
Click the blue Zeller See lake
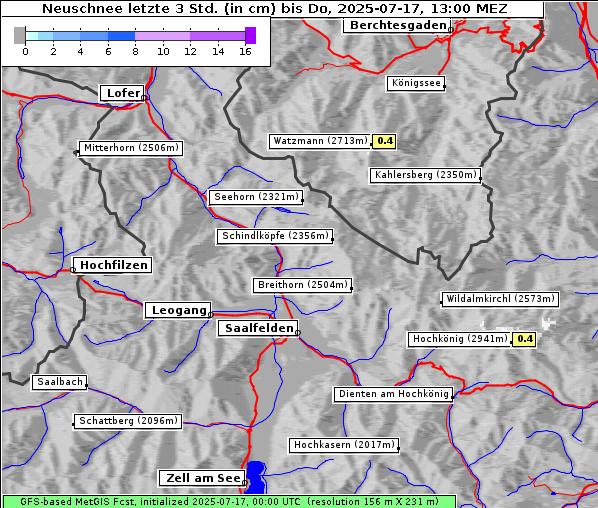coord(255,477)
